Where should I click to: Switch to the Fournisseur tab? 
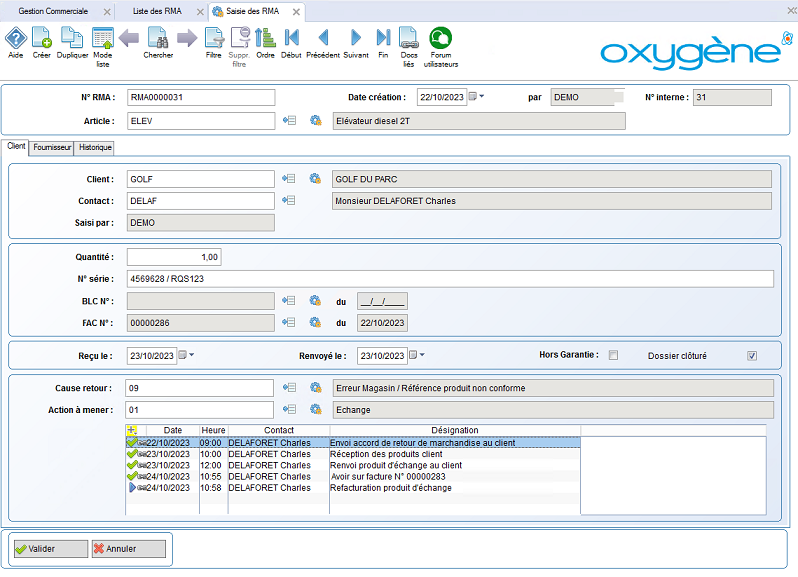pyautogui.click(x=52, y=147)
